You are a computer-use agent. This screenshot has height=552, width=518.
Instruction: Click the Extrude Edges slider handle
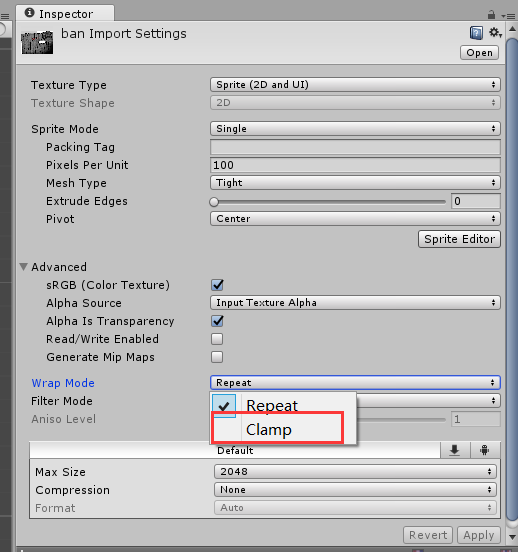214,202
